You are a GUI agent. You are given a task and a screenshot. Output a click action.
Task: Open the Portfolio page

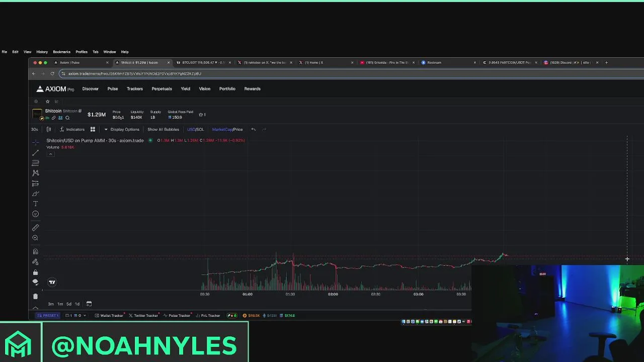(x=227, y=88)
